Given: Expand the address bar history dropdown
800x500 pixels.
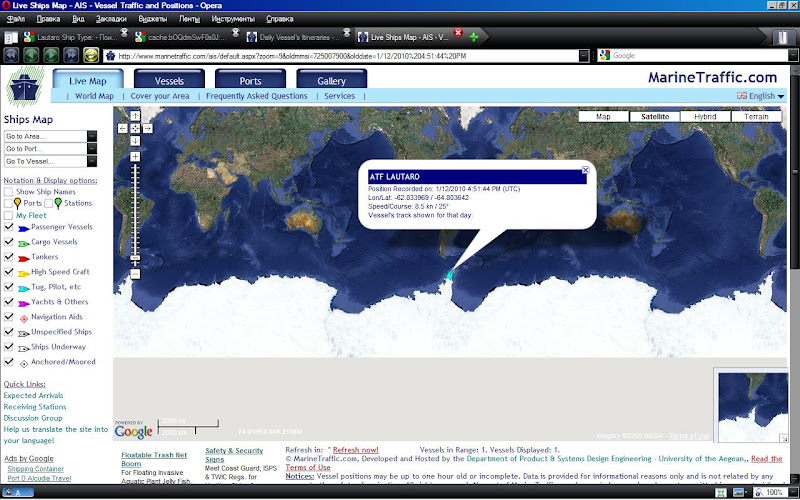Looking at the screenshot, I should click(x=584, y=56).
